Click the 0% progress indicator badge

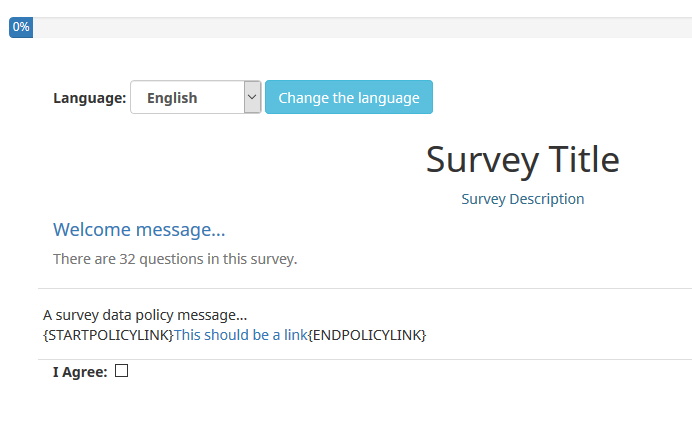pos(21,27)
